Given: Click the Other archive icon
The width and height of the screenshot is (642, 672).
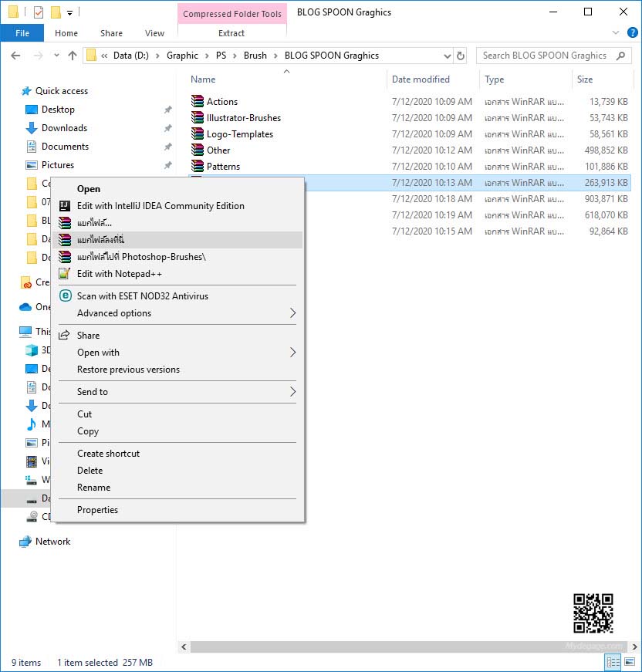Looking at the screenshot, I should pos(197,150).
